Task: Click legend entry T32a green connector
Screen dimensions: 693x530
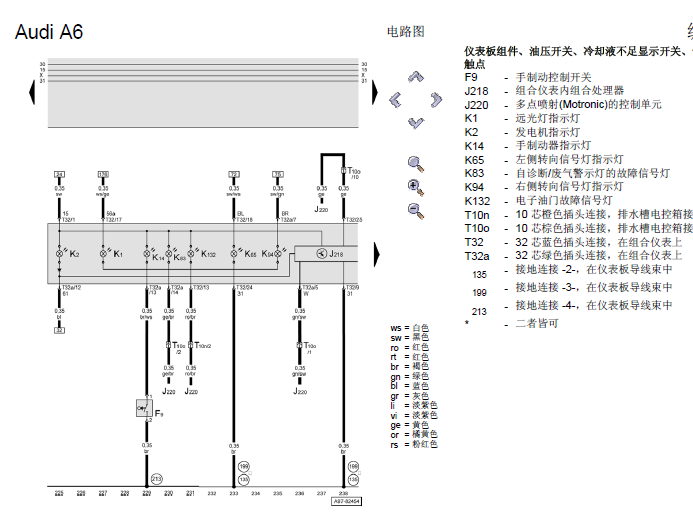Action: pos(573,256)
